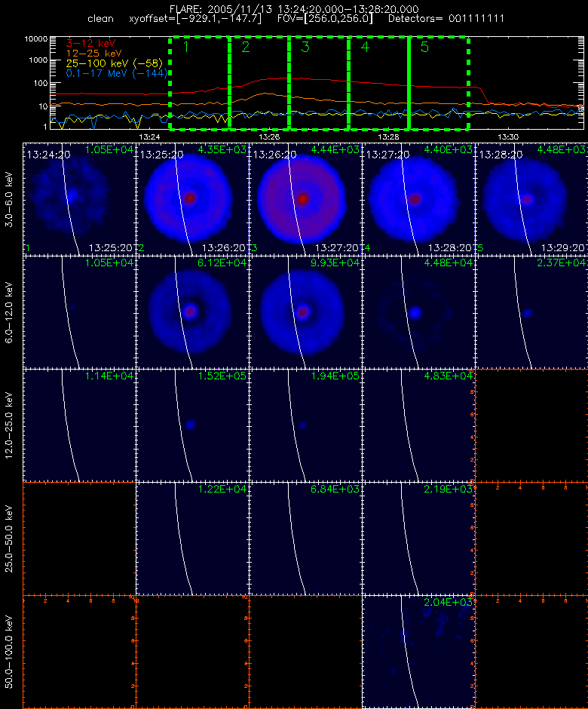588x709 pixels.
Task: Click the 3.0-6.0 keV row label
Action: click(x=9, y=199)
